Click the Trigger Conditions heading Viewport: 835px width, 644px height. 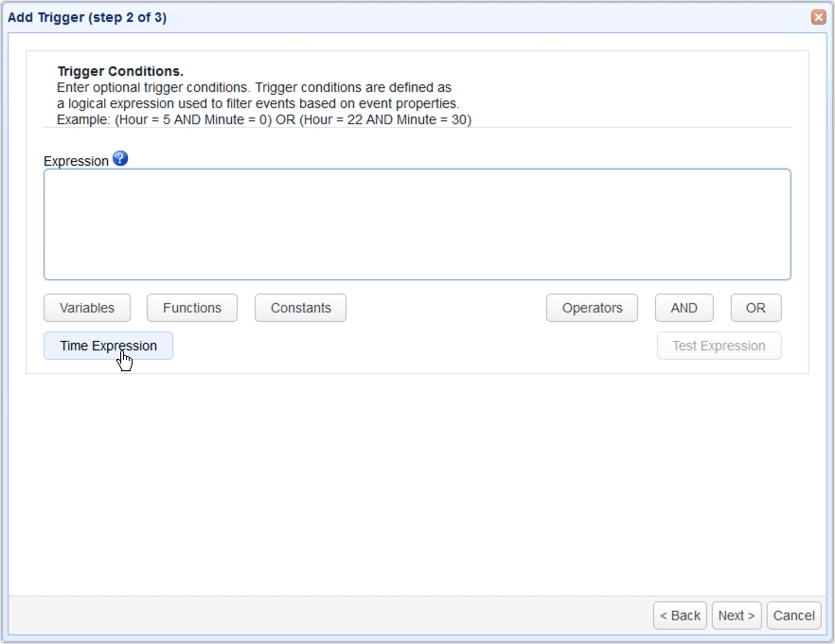pos(120,71)
